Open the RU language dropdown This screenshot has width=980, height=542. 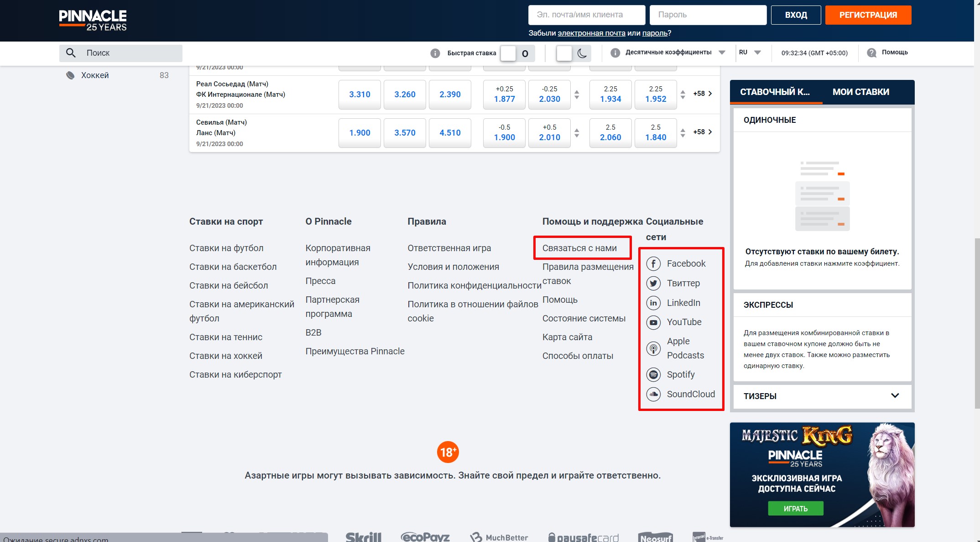click(750, 53)
